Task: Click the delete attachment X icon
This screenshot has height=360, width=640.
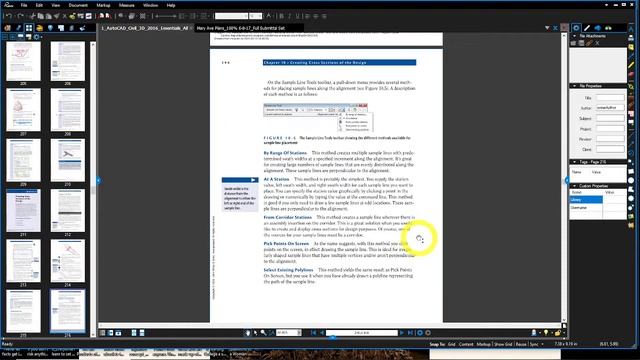Action: [597, 43]
